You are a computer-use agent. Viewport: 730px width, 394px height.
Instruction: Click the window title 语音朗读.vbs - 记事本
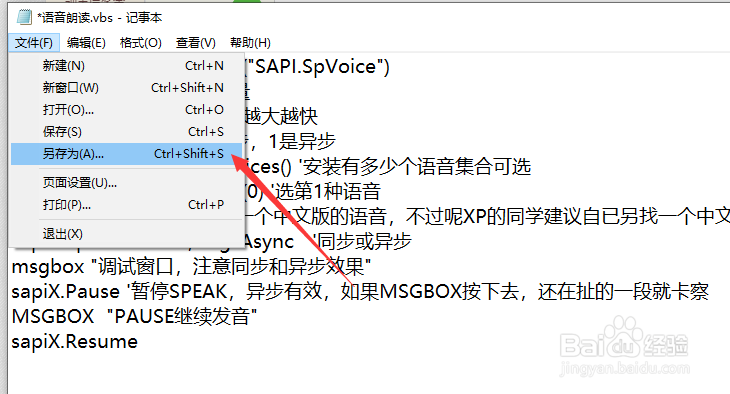tap(99, 18)
